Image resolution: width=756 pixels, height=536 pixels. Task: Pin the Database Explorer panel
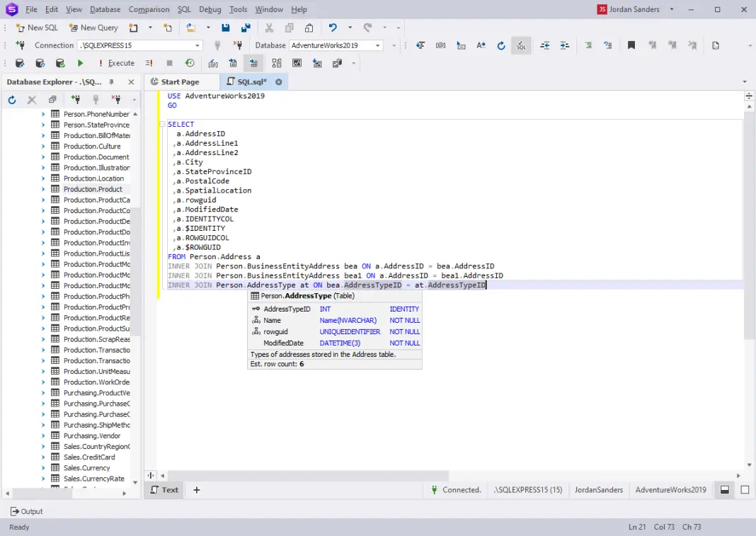pos(111,82)
